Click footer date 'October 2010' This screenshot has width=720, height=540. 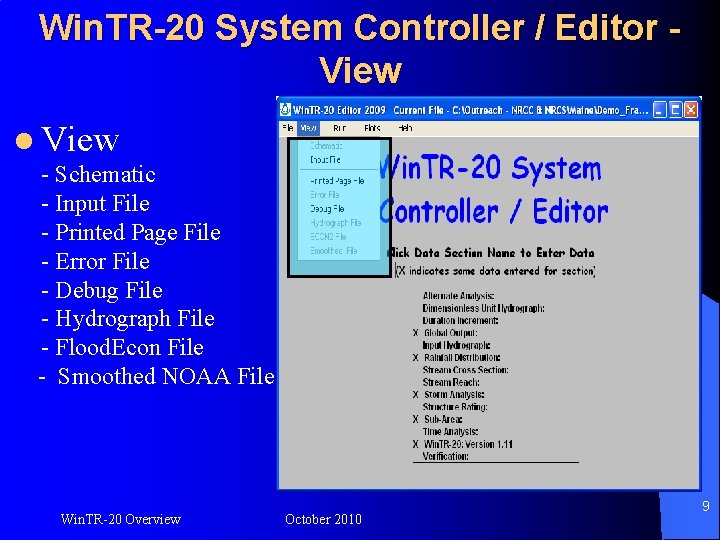pos(323,519)
